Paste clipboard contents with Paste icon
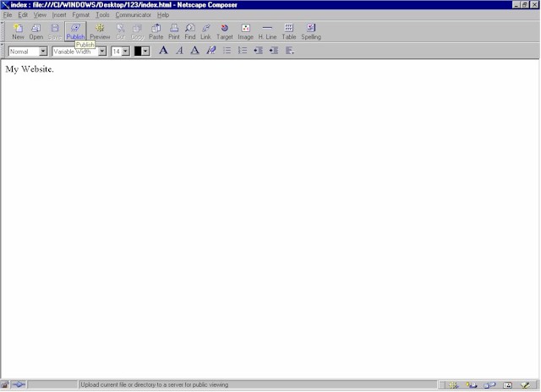The width and height of the screenshot is (541, 392). 156,32
